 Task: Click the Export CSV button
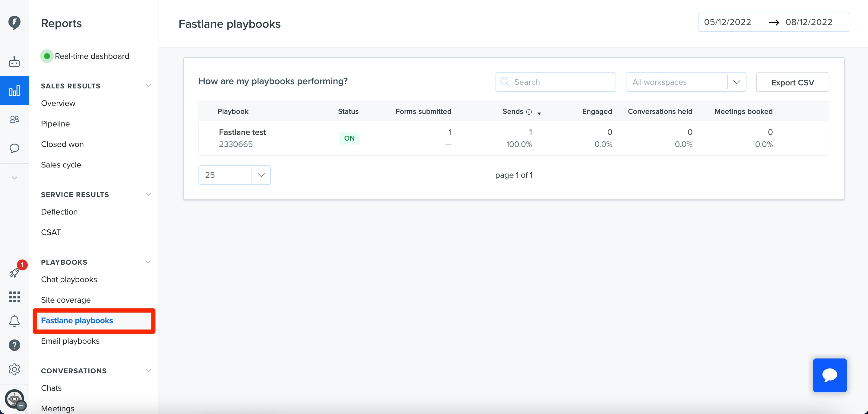pos(793,82)
